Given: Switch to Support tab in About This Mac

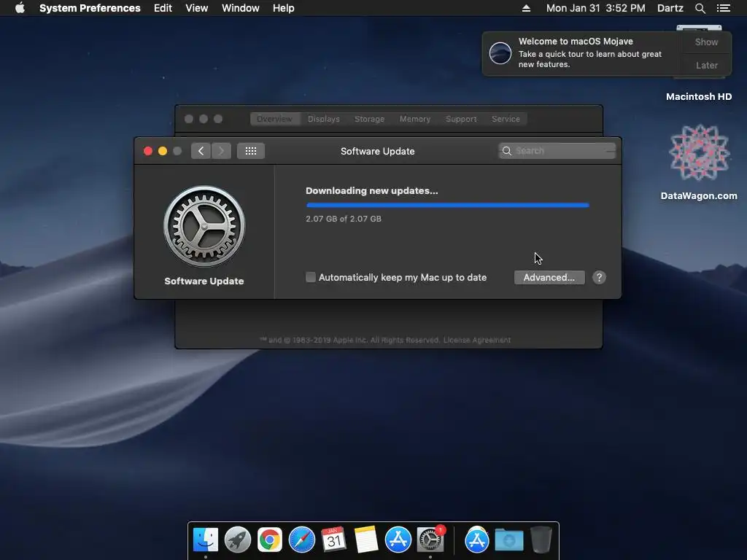Looking at the screenshot, I should pos(461,119).
